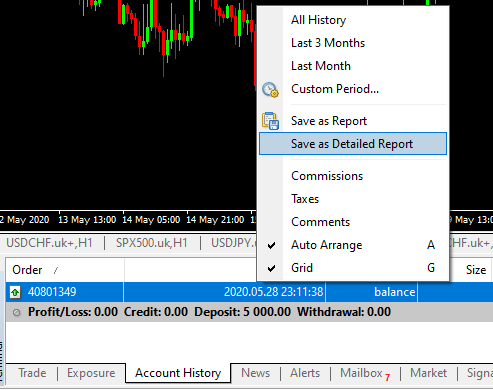Viewport: 493px width, 390px height.
Task: Open the Exposure tab
Action: click(x=91, y=373)
